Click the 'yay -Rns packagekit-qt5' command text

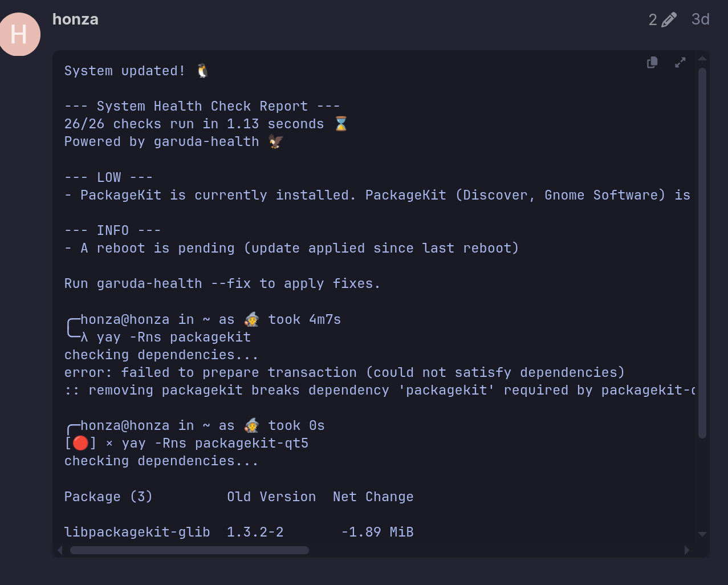(x=215, y=444)
